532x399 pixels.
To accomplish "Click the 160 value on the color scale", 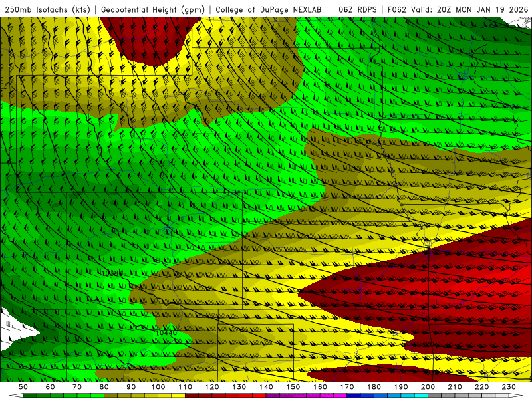I will tap(320, 387).
